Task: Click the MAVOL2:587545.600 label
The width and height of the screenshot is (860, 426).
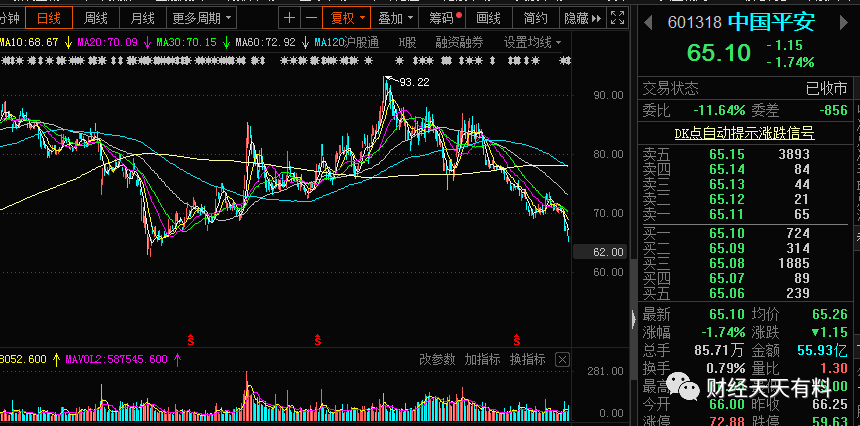Action: tap(116, 360)
